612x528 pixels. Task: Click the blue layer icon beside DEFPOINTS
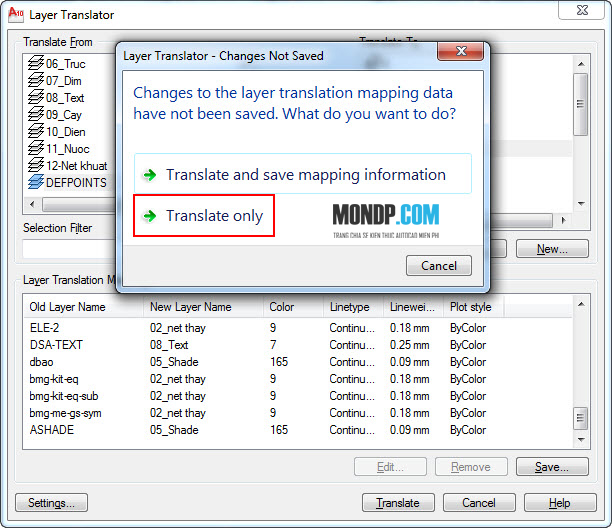[36, 182]
